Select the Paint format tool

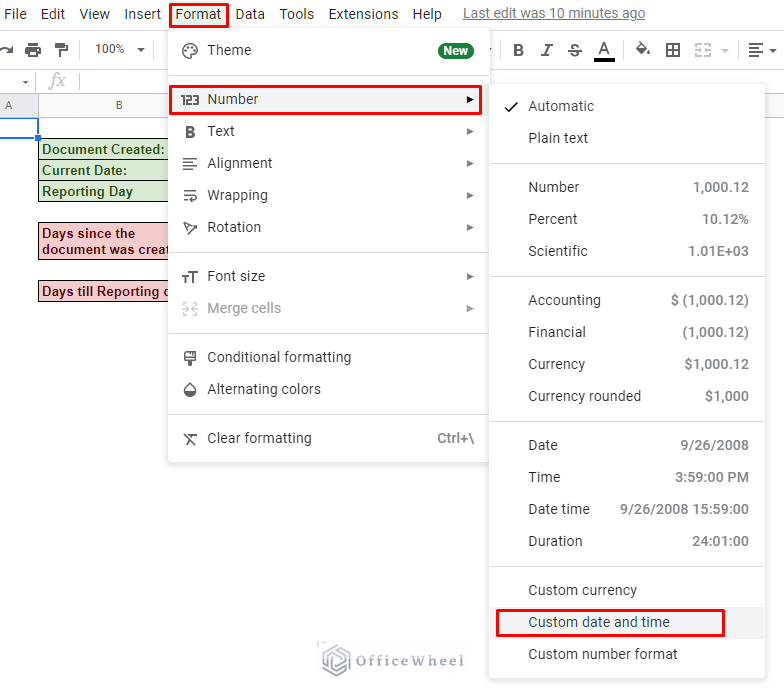click(x=61, y=50)
